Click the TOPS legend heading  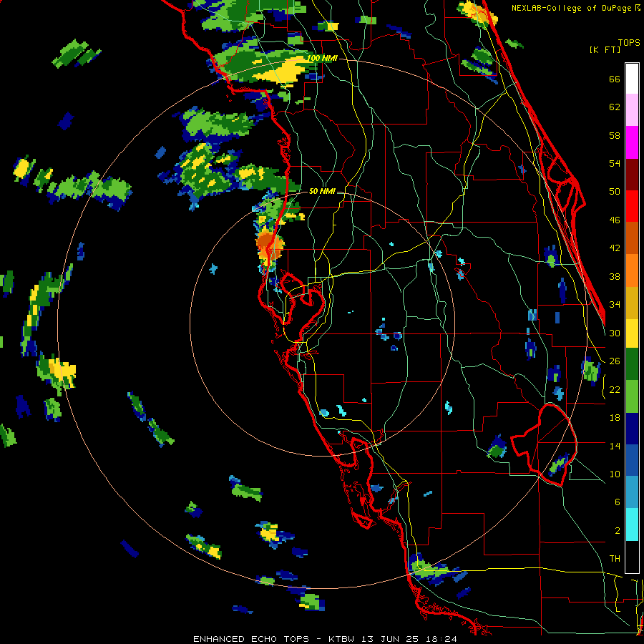click(629, 42)
